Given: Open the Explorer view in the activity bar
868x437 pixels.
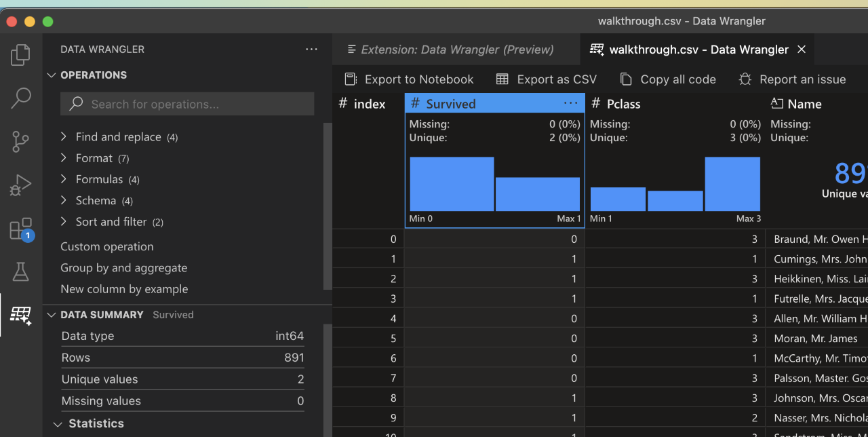Looking at the screenshot, I should tap(20, 54).
